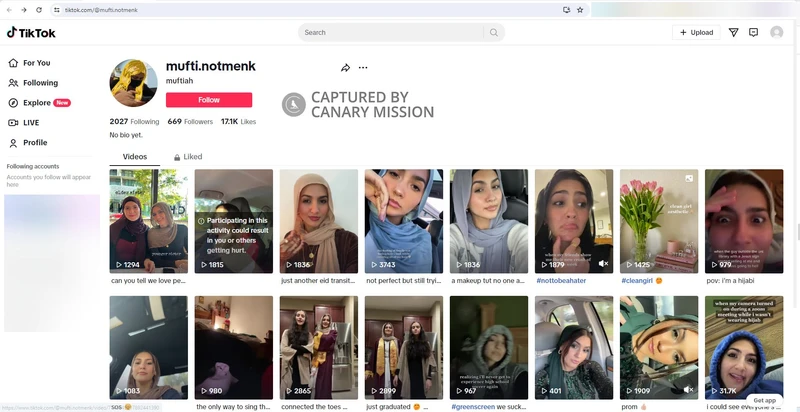Click the install app icon in address bar
This screenshot has height=412, width=800.
point(566,10)
